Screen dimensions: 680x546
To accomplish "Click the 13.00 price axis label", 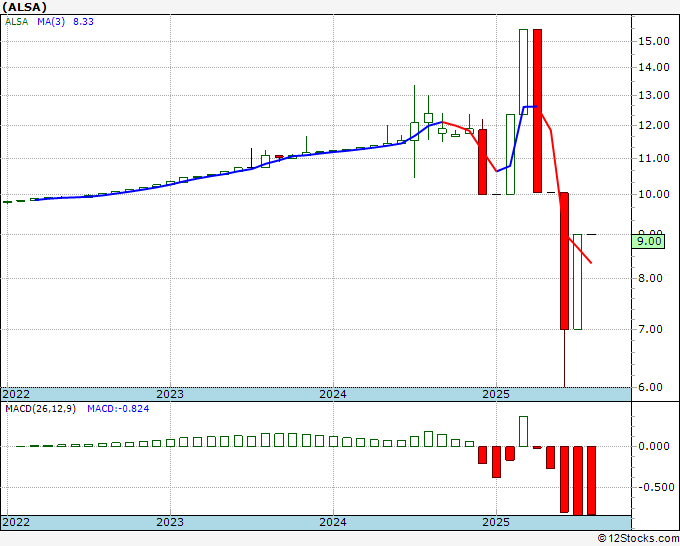I will tap(654, 95).
